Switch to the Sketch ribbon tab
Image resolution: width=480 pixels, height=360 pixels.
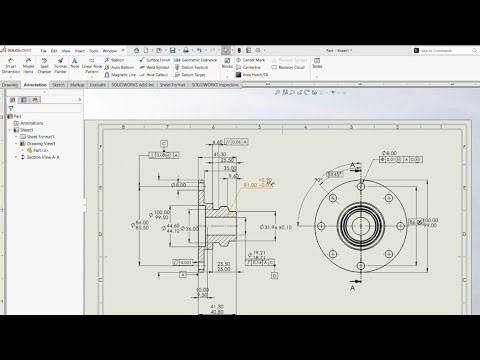(x=58, y=85)
